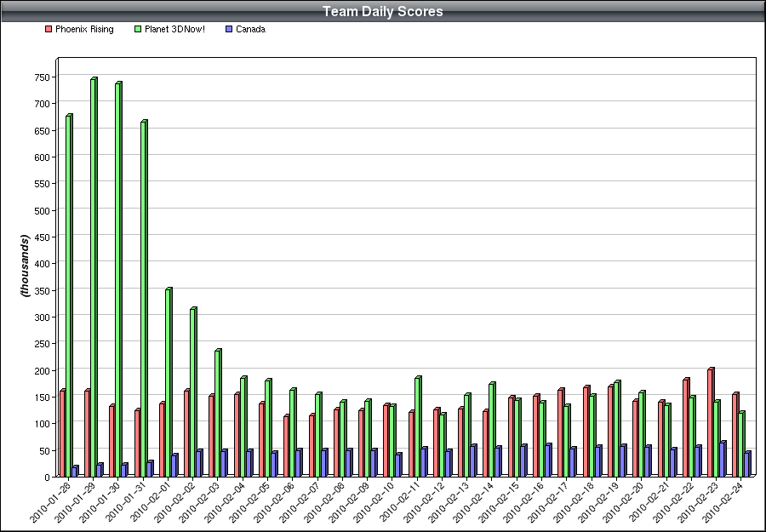Click the 750 y-axis tick label
Screen dimensions: 766x532
[42, 77]
